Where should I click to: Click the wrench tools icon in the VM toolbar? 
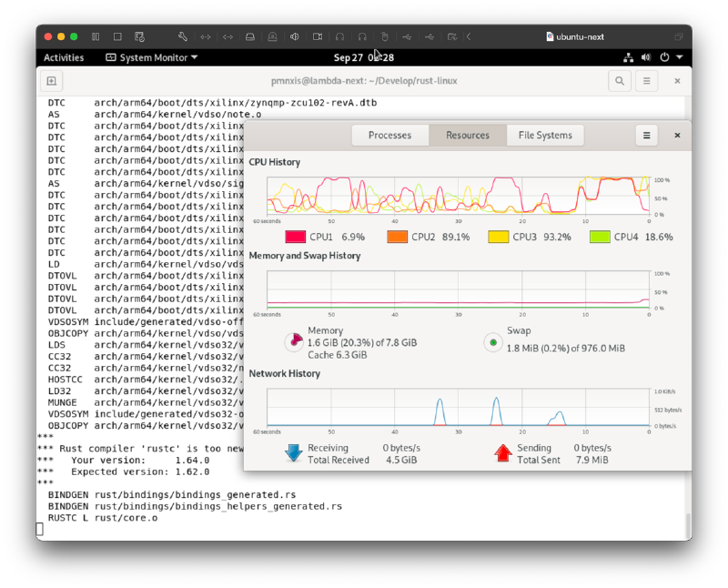184,36
